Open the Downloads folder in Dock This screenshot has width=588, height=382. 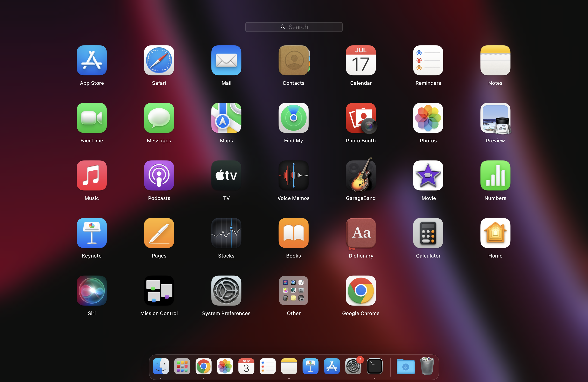(405, 366)
